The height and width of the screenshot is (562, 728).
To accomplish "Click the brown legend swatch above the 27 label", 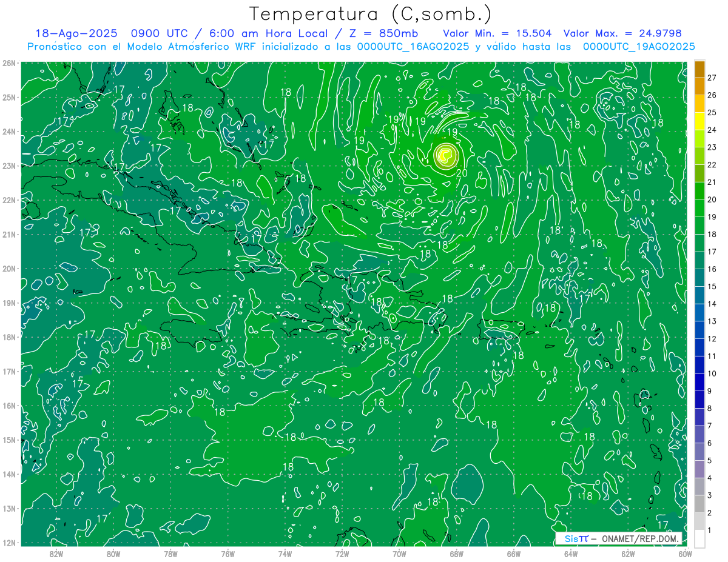I will [699, 69].
